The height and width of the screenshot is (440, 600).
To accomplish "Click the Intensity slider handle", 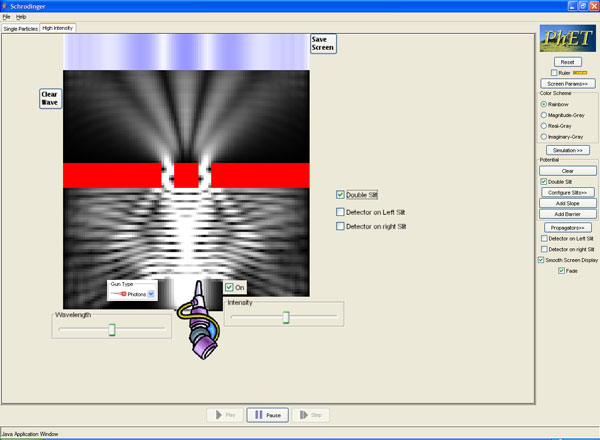I will (x=286, y=317).
